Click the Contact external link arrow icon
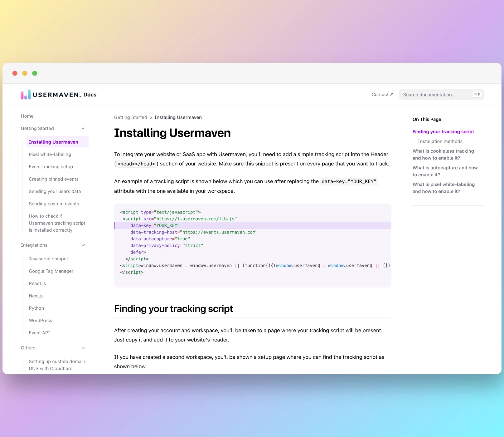The image size is (504, 437). click(x=392, y=95)
